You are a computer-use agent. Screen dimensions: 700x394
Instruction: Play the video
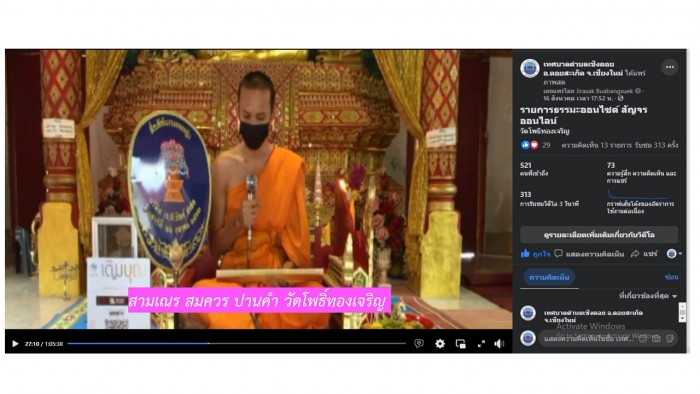tap(15, 344)
